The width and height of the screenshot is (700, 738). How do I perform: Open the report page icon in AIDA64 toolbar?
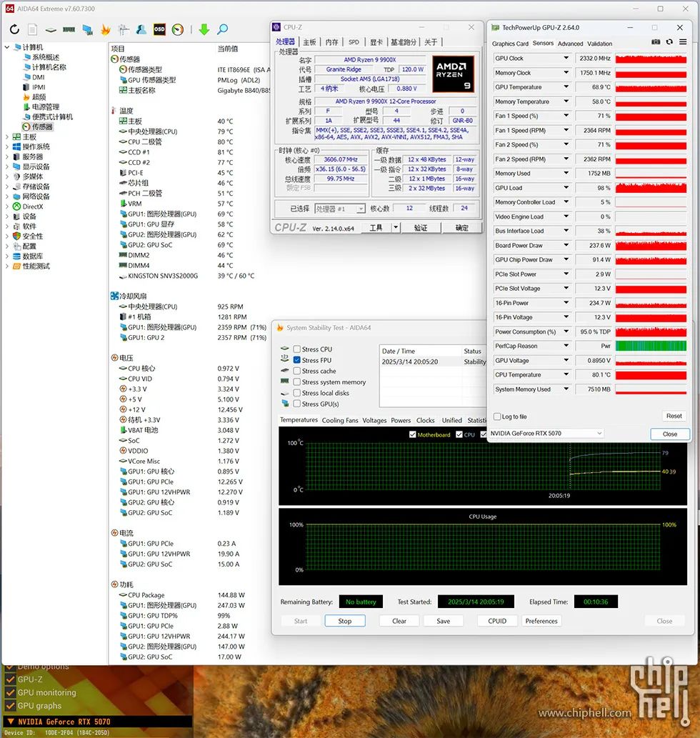[32, 30]
